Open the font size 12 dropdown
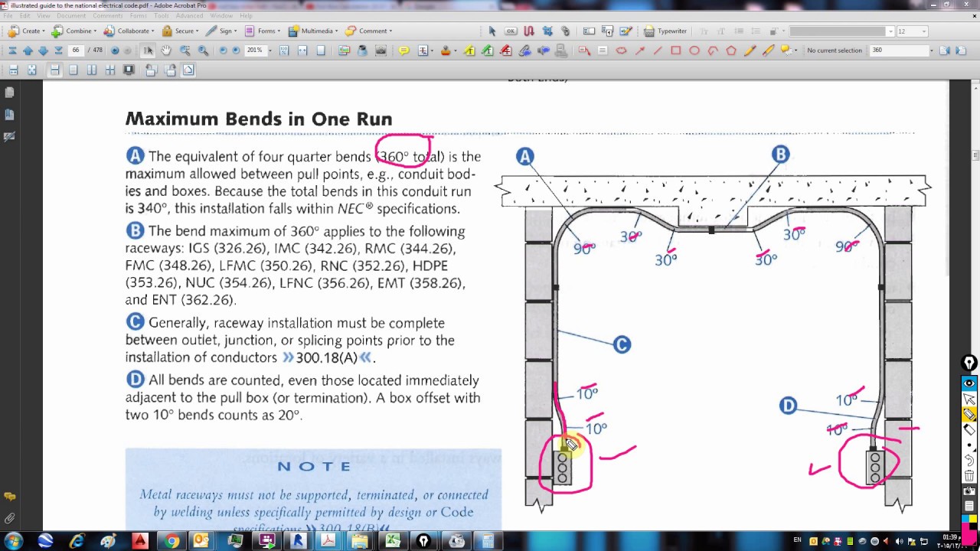This screenshot has height=551, width=980. tap(923, 31)
